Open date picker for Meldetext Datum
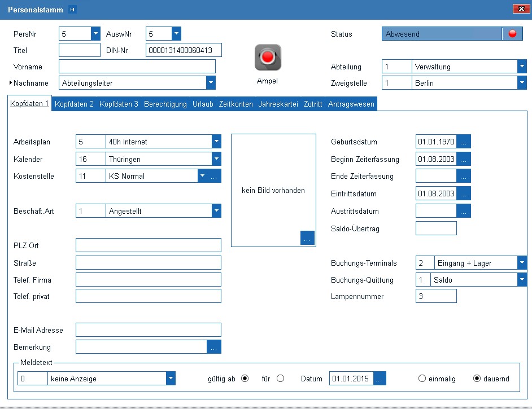Viewport: 532px width, 409px height. (379, 379)
